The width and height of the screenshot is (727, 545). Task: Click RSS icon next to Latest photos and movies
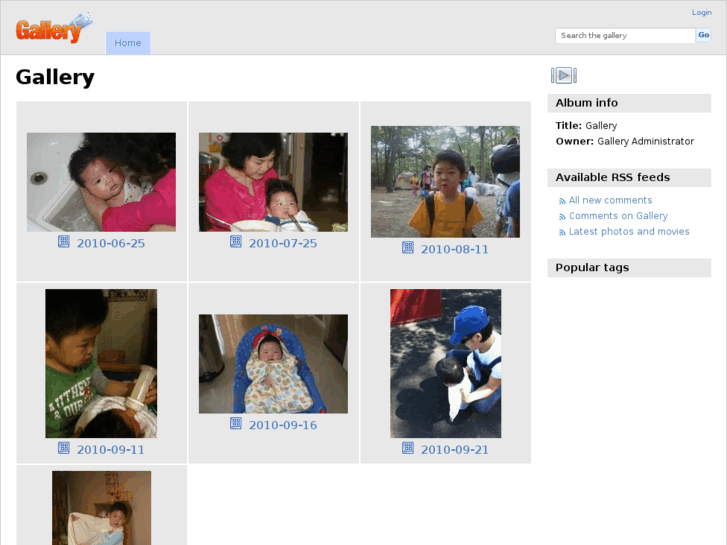point(562,232)
